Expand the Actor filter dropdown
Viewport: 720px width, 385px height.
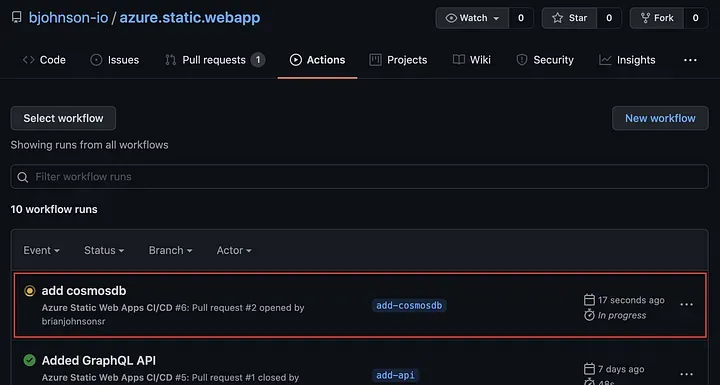click(x=234, y=250)
